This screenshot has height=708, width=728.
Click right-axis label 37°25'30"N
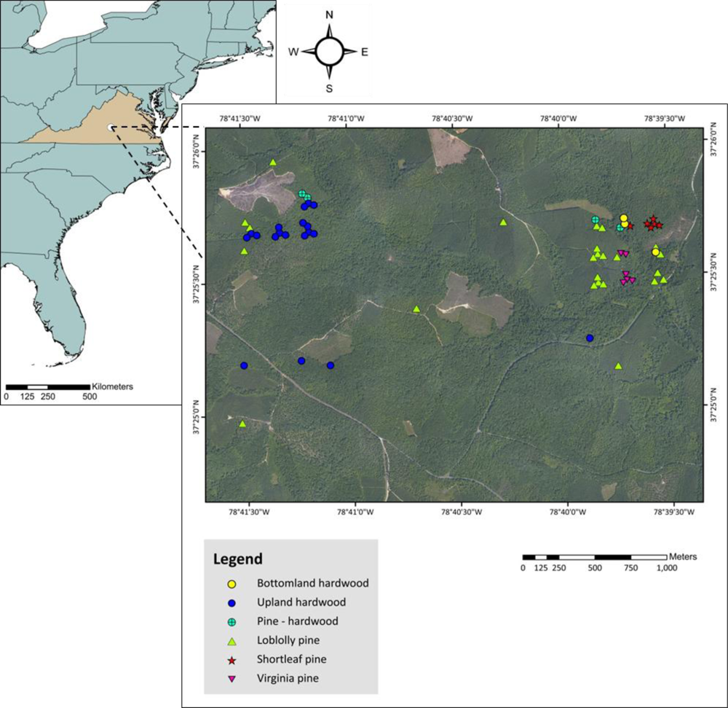pyautogui.click(x=713, y=272)
